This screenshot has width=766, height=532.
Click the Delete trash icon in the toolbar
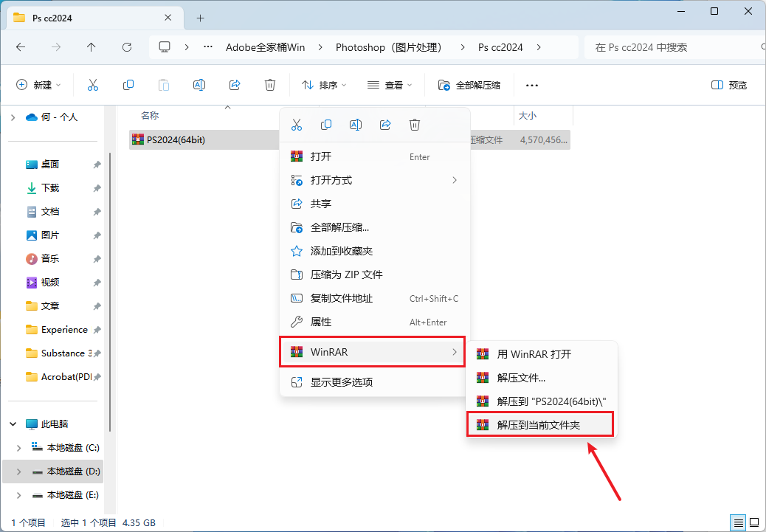(x=269, y=85)
